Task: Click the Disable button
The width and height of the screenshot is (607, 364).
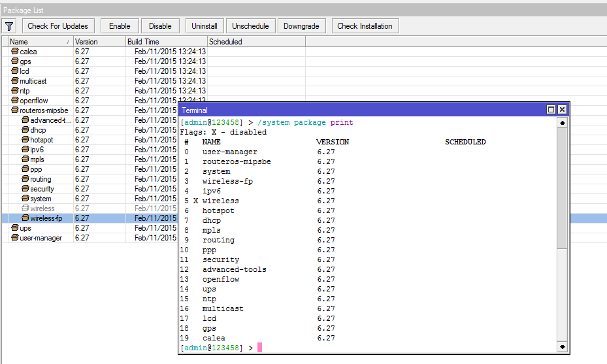Action: (160, 26)
